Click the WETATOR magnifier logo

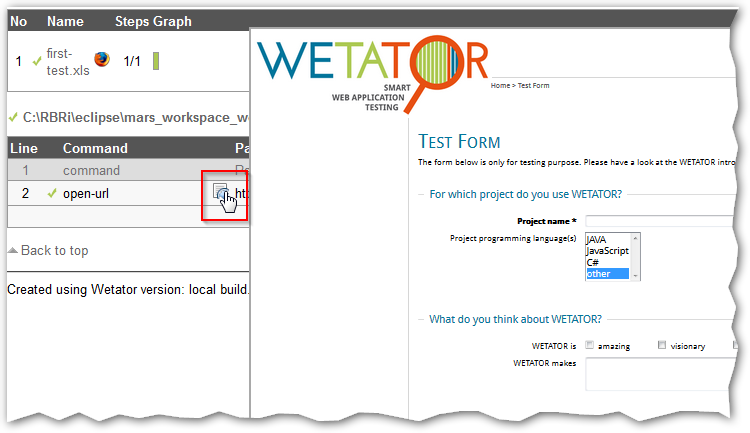[x=373, y=73]
